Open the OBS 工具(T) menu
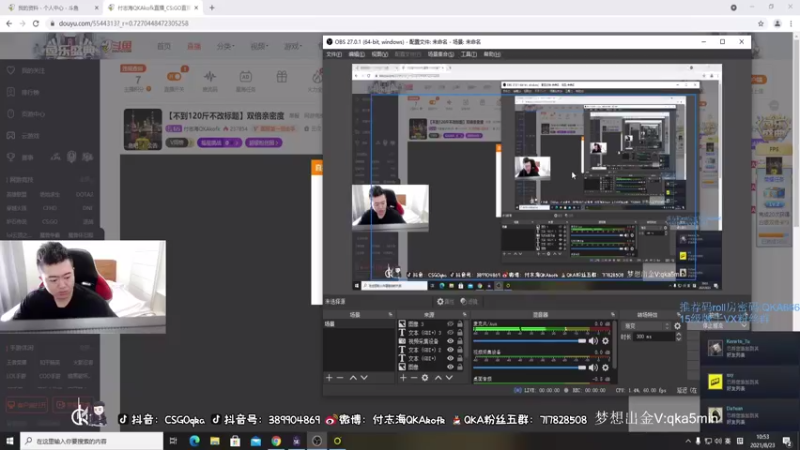 click(x=468, y=54)
